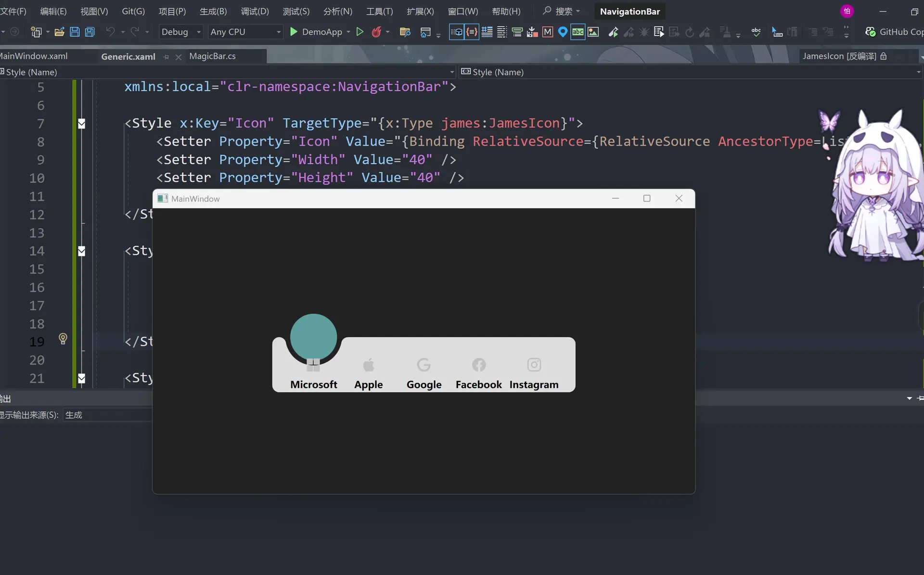Open the find-in-files folder icon
924x575 pixels.
(405, 32)
